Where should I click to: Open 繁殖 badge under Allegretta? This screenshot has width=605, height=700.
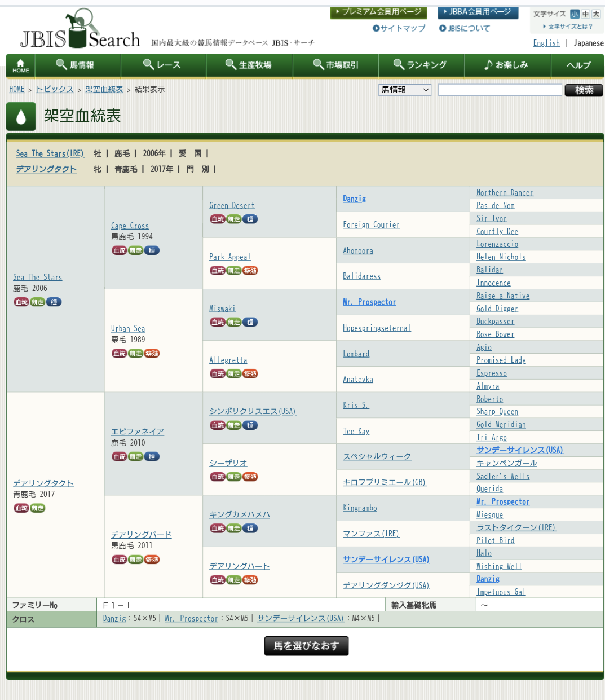(250, 373)
